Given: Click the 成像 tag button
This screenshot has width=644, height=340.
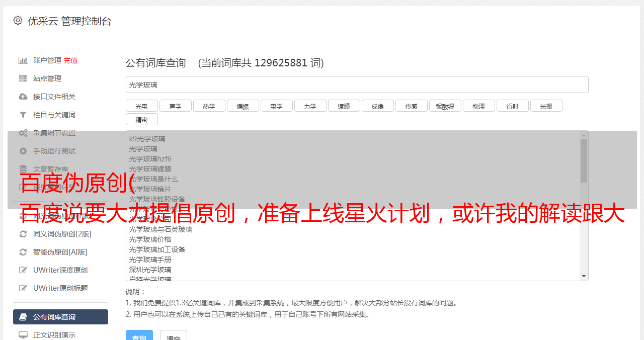Looking at the screenshot, I should point(377,106).
